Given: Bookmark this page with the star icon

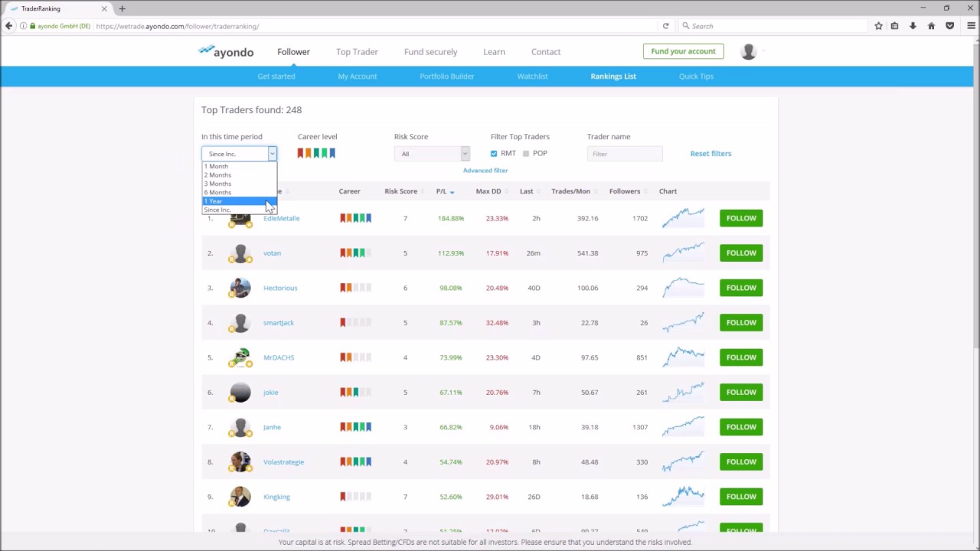Looking at the screenshot, I should 878,26.
